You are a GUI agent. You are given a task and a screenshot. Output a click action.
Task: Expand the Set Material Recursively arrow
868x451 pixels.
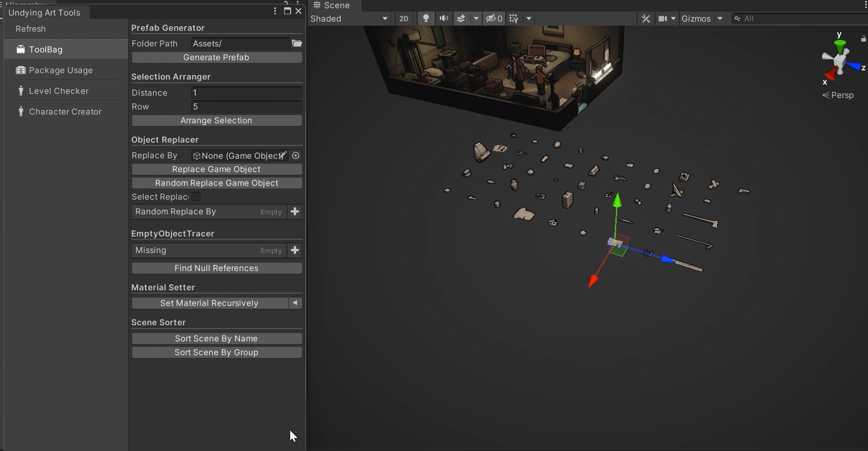coord(295,303)
